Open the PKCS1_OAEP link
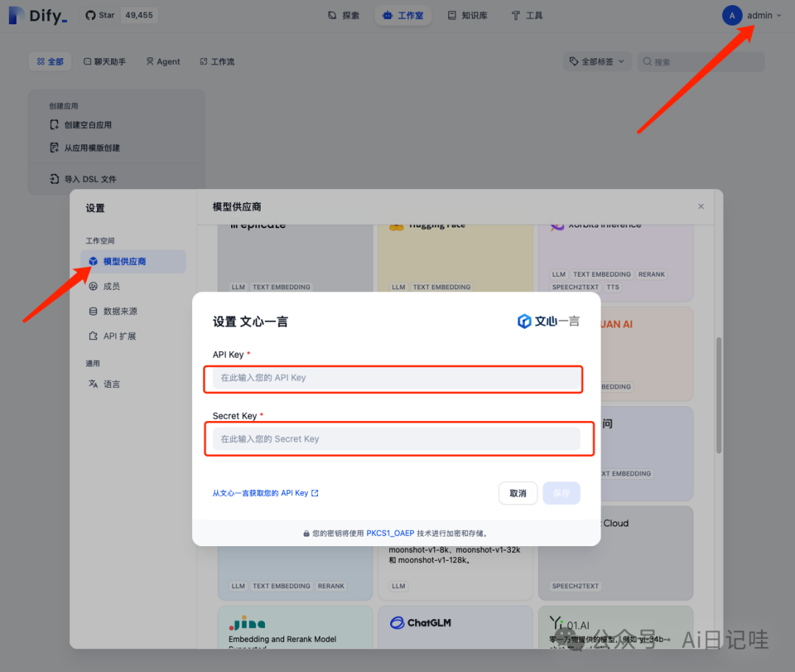This screenshot has height=672, width=795. click(x=390, y=533)
